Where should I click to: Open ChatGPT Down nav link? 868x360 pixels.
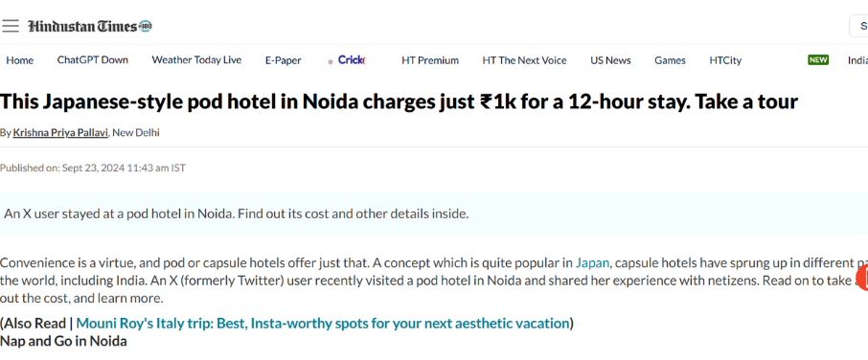(x=92, y=59)
